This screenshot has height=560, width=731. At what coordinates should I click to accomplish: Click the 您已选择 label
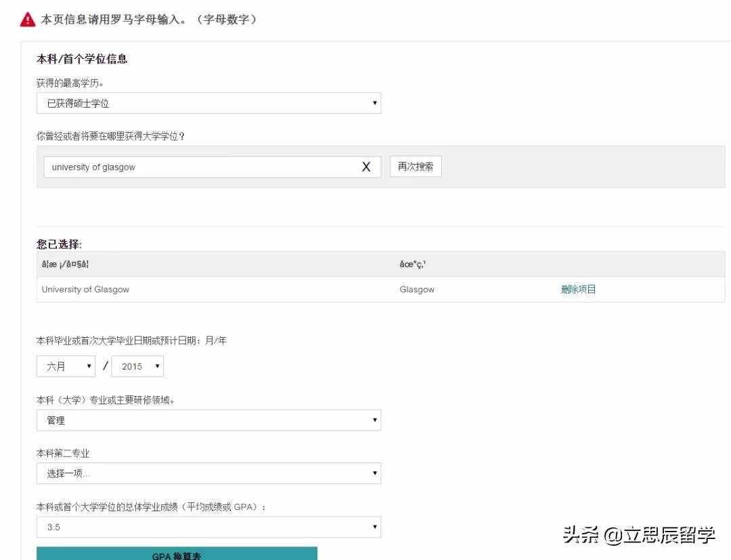pos(59,244)
